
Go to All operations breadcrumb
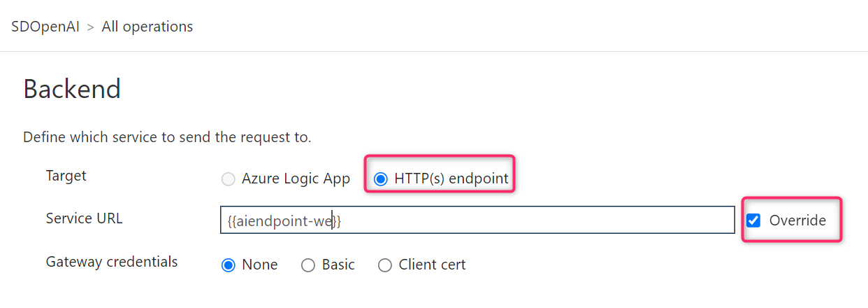(x=147, y=27)
